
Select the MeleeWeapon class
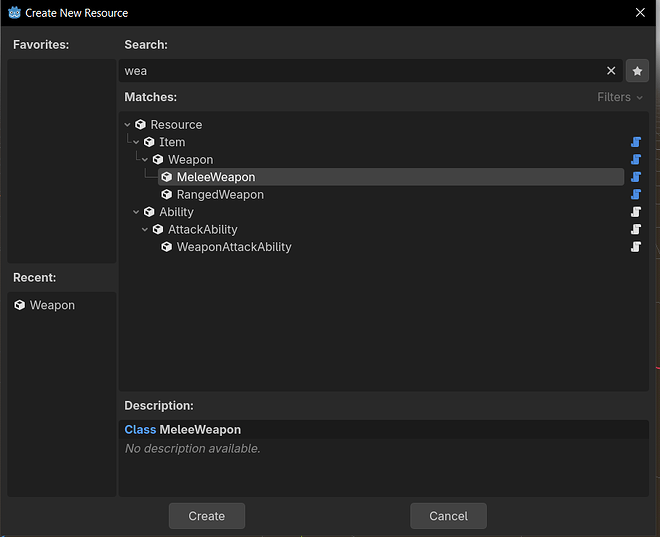[216, 177]
